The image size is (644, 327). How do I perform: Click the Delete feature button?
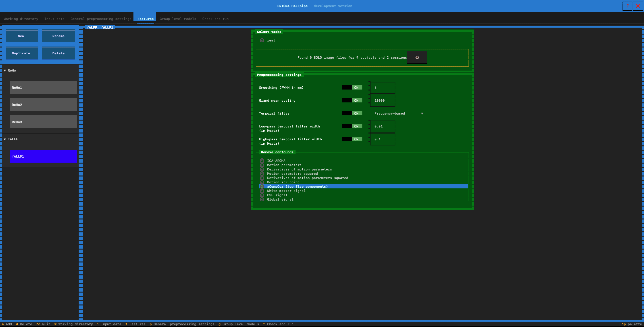click(58, 53)
